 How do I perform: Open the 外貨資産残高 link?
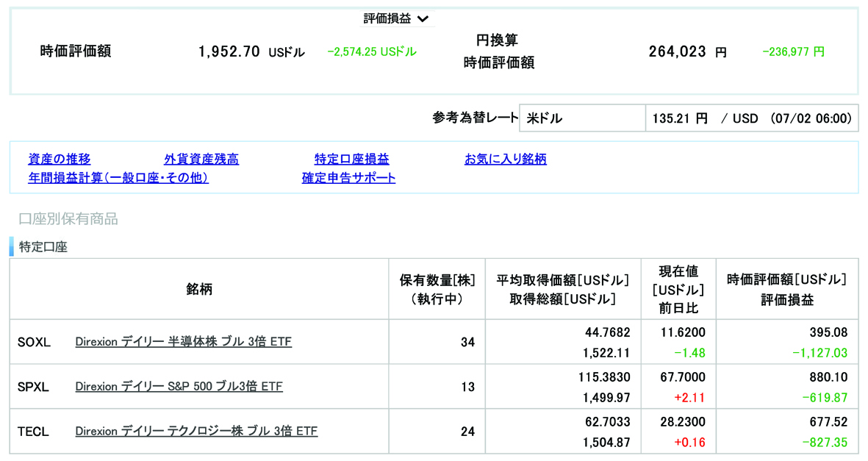tap(201, 160)
